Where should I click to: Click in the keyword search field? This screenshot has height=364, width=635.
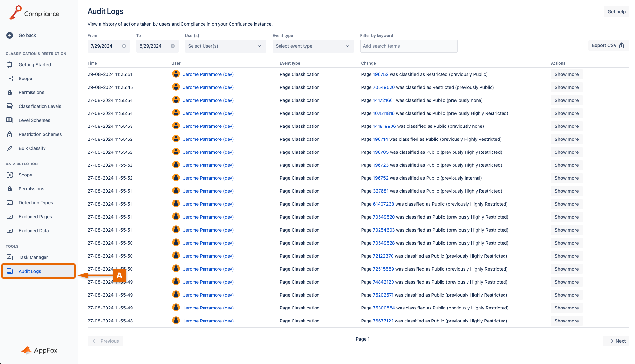click(x=408, y=46)
